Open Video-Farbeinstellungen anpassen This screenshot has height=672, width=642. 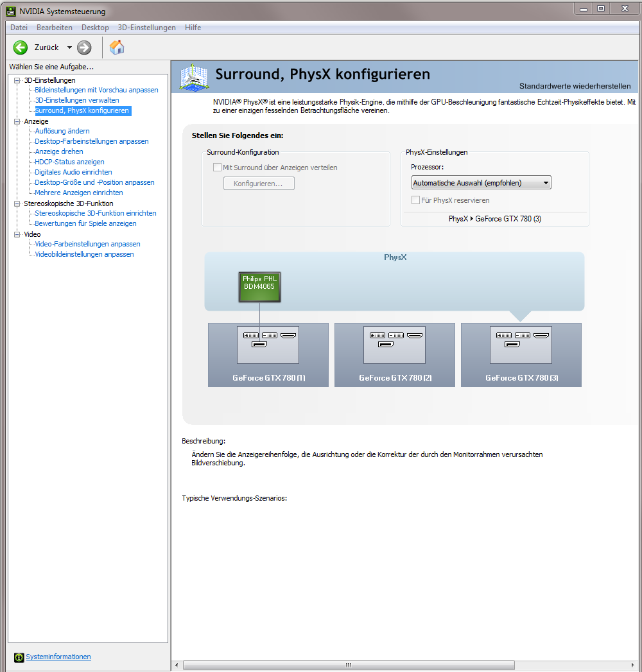87,245
